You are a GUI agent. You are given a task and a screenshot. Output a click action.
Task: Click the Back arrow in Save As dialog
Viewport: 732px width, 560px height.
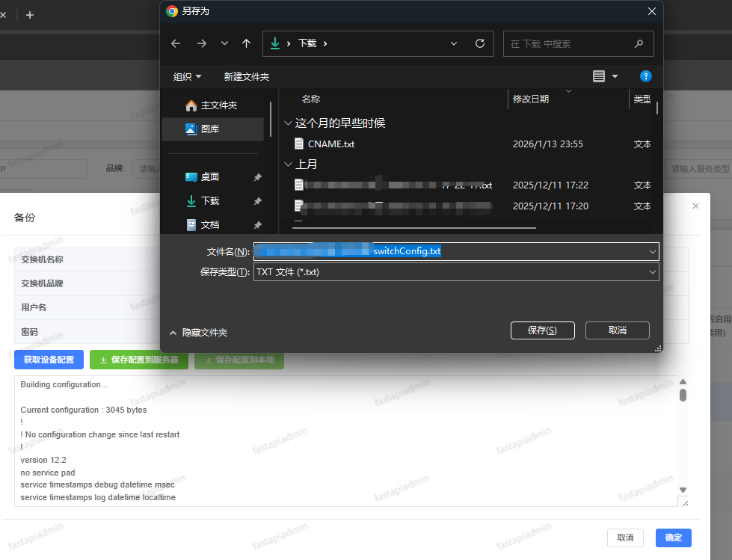[x=176, y=43]
